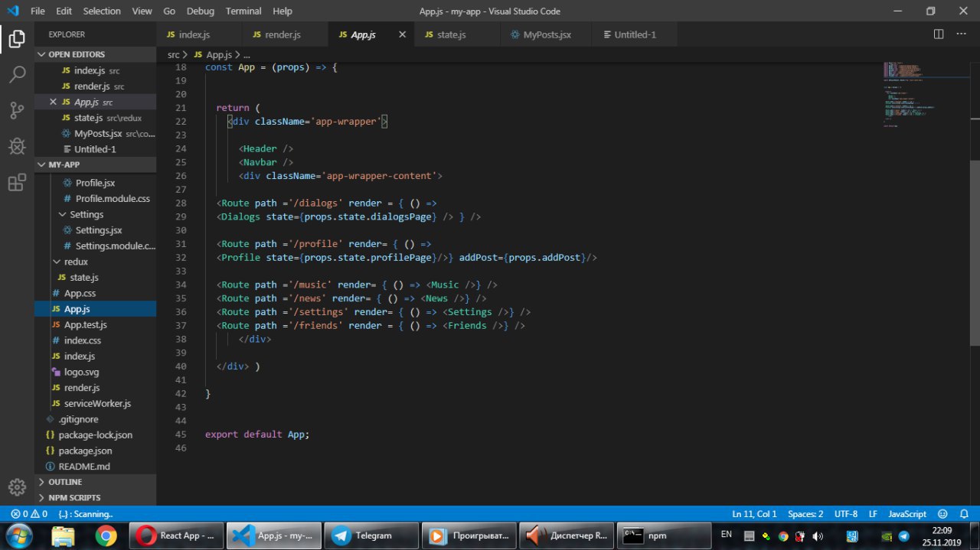Click the Spaces: 2 indentation button
The height and width of the screenshot is (550, 980).
point(805,514)
